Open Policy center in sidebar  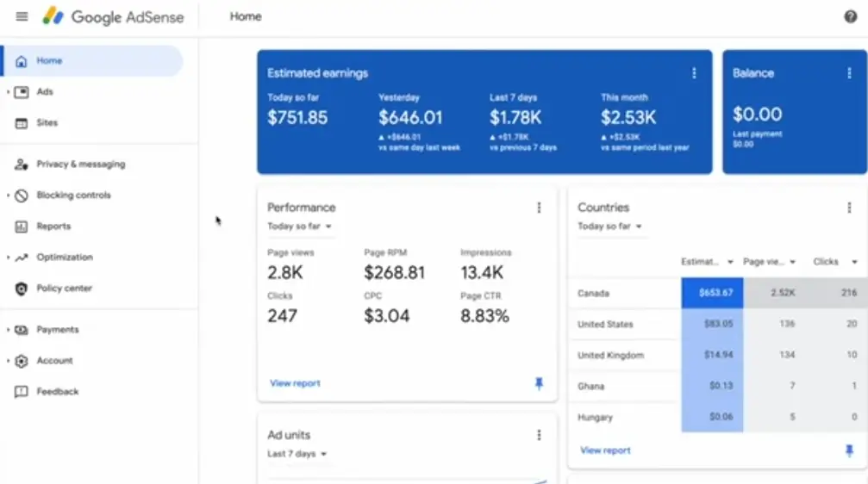pos(64,289)
